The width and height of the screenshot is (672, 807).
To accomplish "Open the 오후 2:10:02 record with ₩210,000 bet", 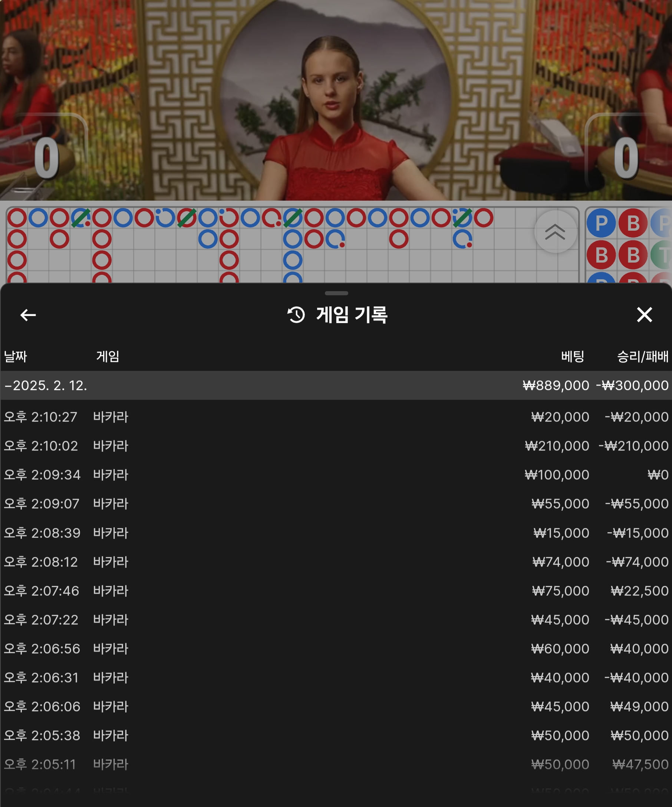I will tap(336, 446).
